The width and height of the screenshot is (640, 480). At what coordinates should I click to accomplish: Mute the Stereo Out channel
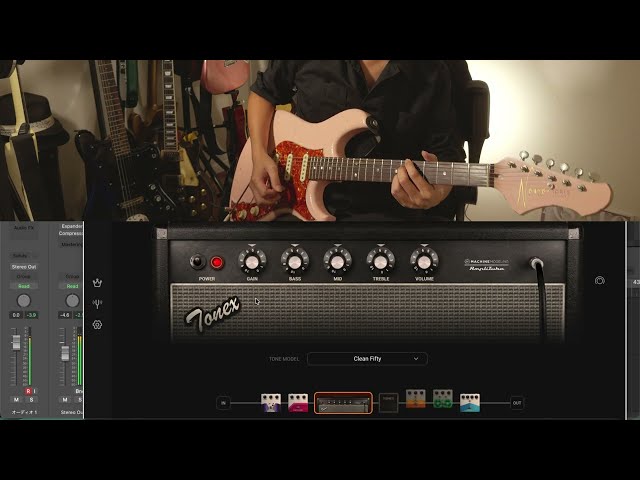[65, 400]
